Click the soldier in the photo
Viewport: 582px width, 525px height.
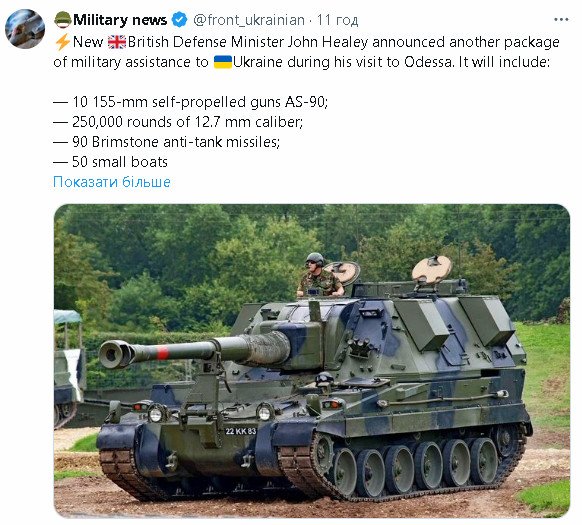click(319, 275)
